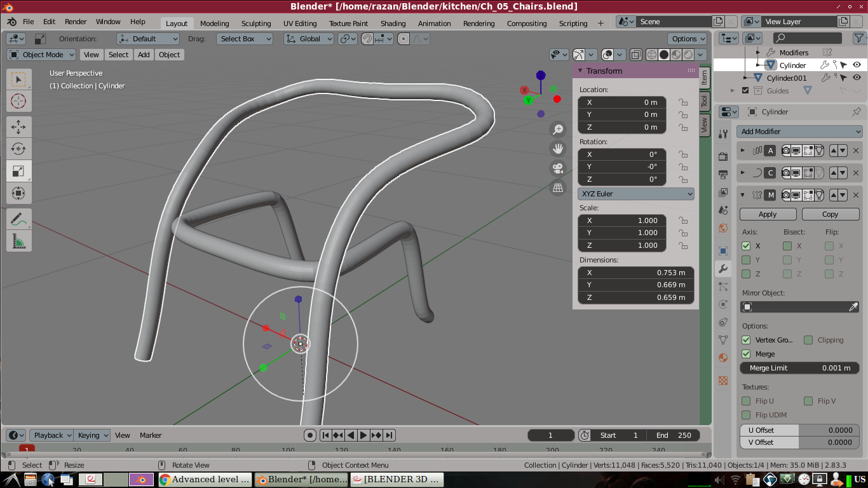Open the XYZ Euler rotation order dropdown
The image size is (868, 488).
click(x=635, y=193)
